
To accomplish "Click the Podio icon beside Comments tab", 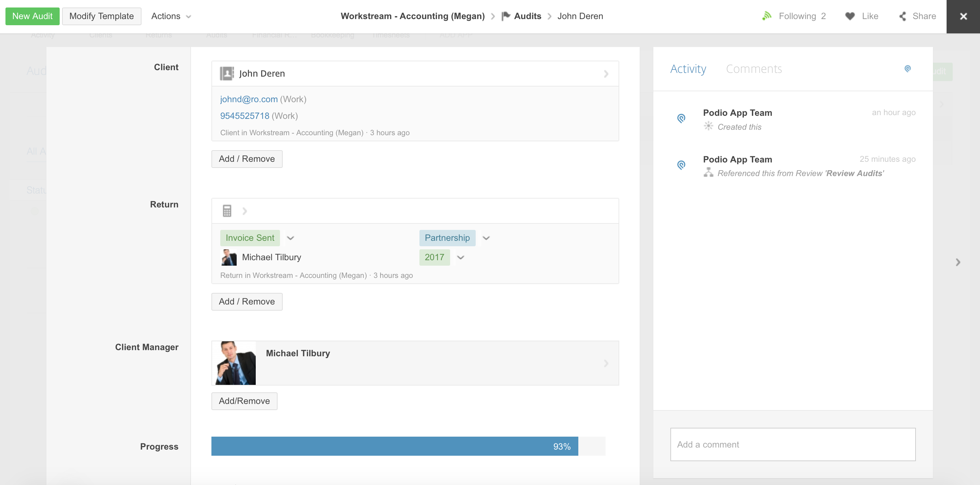I will pyautogui.click(x=908, y=69).
